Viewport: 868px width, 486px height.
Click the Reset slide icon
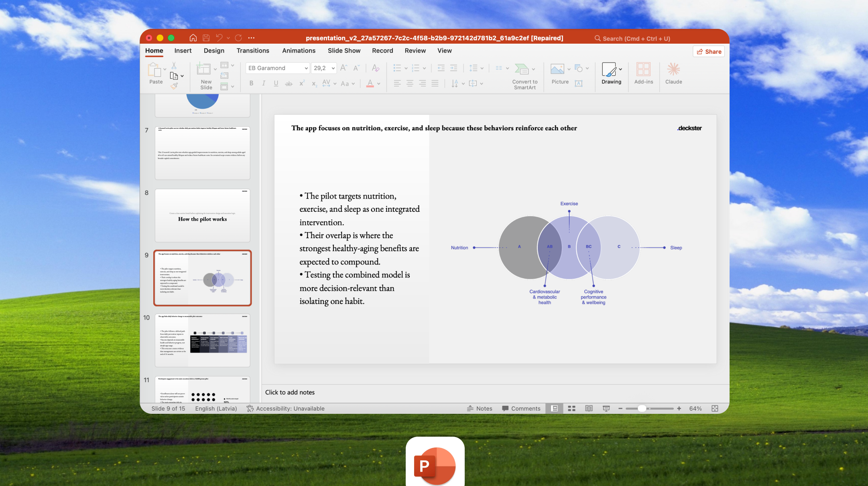coord(224,75)
